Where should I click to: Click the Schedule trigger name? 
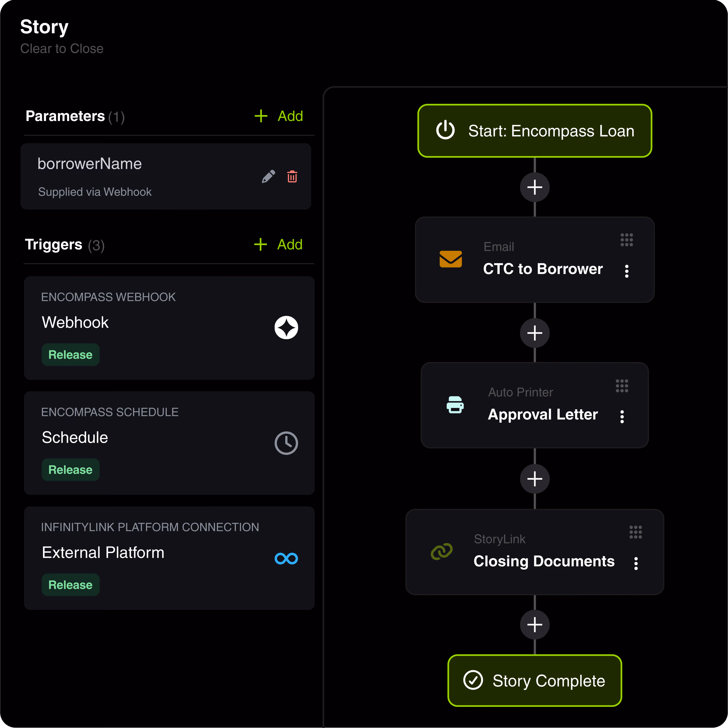(75, 438)
